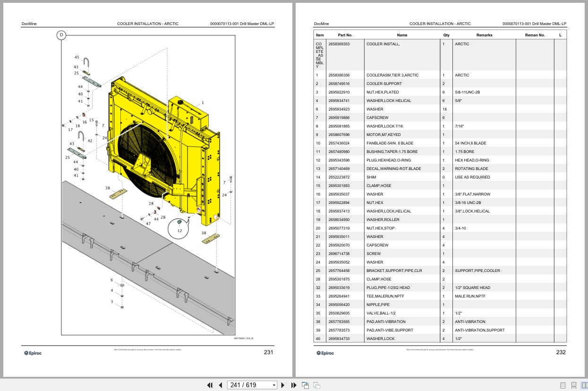This screenshot has width=588, height=391.
Task: Go to the previous page
Action: (x=220, y=385)
